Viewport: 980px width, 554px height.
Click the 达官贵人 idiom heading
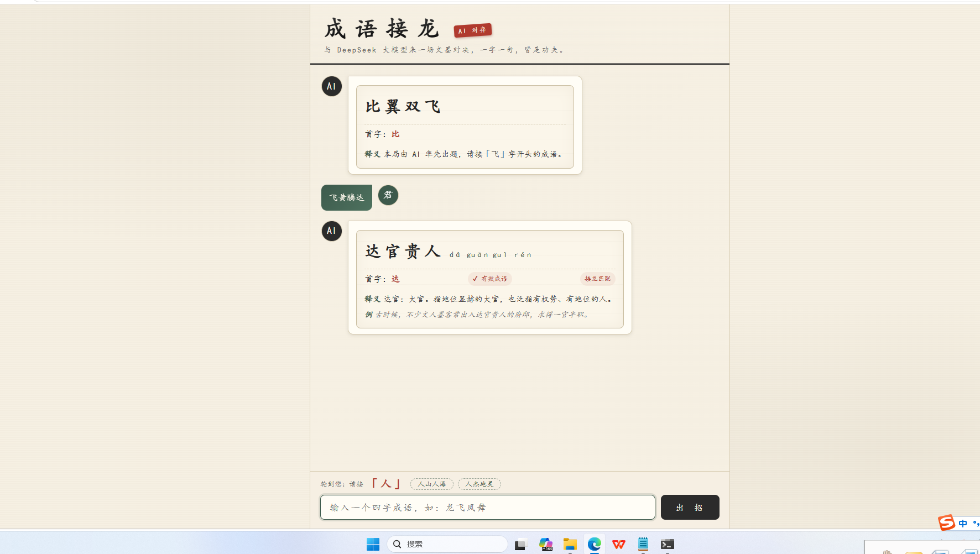[403, 251]
